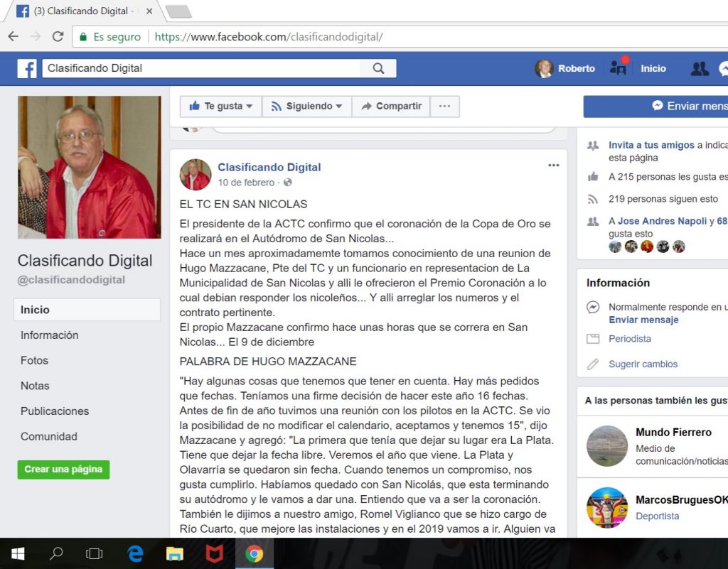Image resolution: width=728 pixels, height=569 pixels.
Task: Open File Explorer from taskbar
Action: (175, 553)
